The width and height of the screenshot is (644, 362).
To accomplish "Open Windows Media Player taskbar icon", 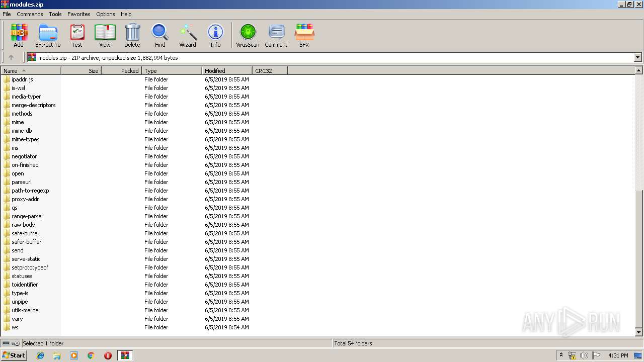I will coord(74,355).
